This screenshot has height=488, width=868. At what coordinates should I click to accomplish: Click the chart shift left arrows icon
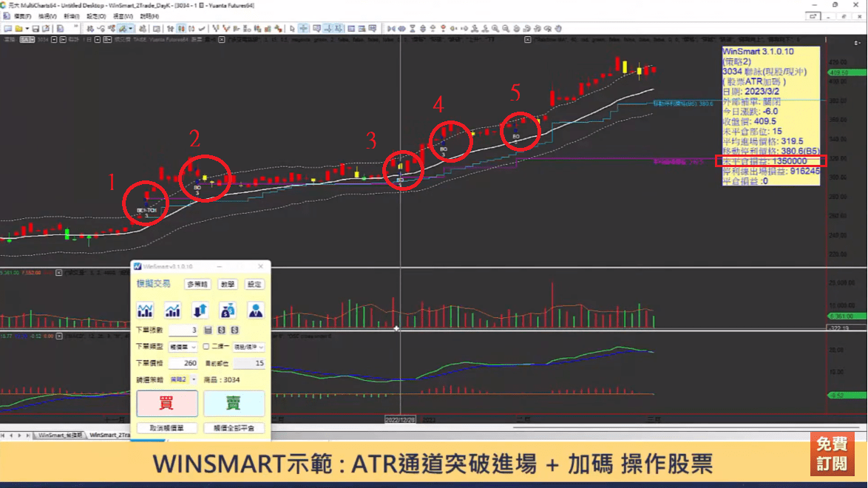point(391,28)
